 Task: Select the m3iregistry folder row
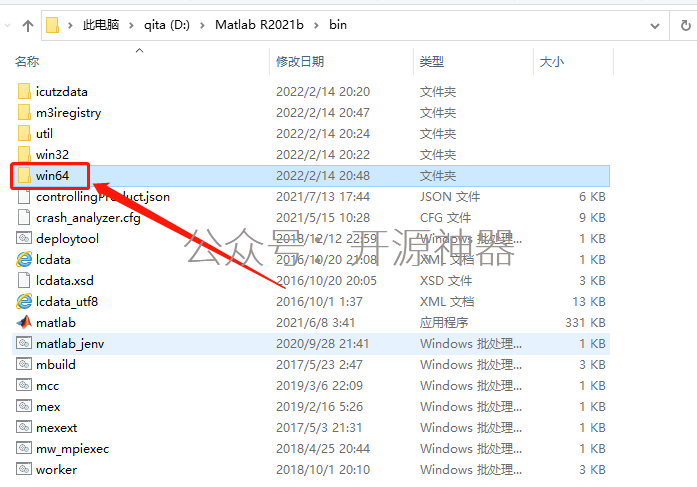point(68,113)
